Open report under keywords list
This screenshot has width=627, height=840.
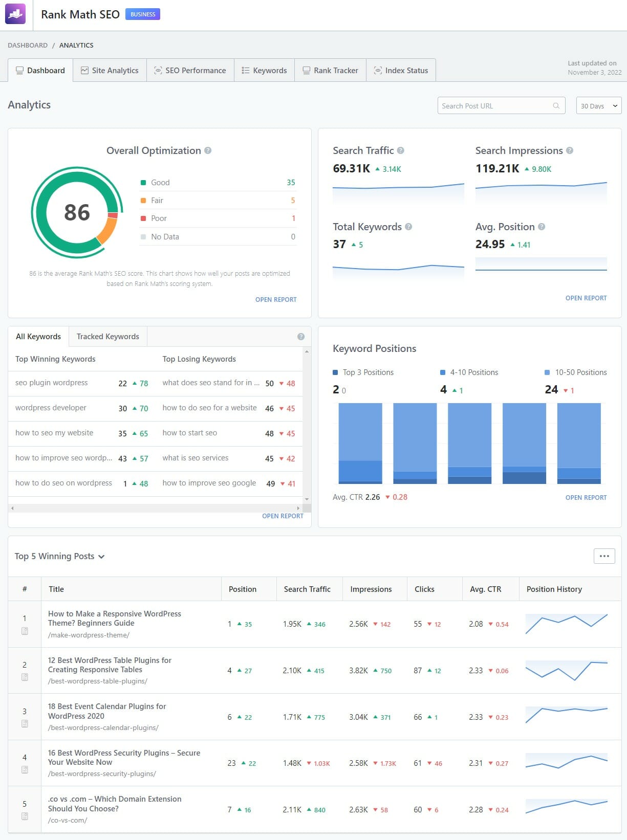pos(283,516)
